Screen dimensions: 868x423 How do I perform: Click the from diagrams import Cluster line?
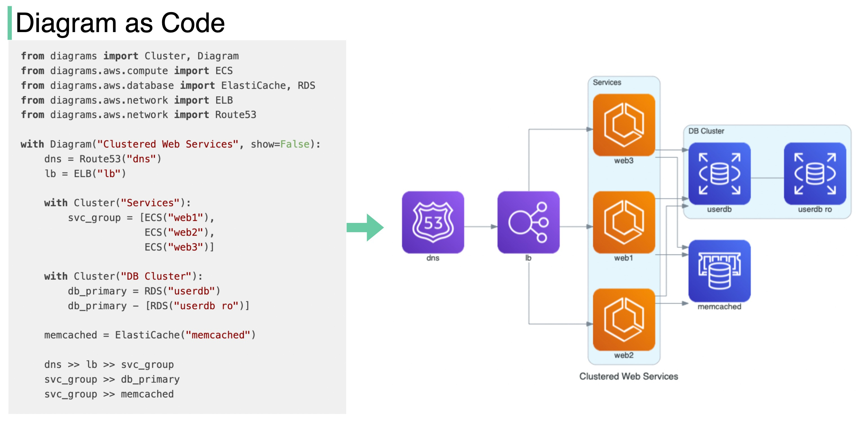coord(130,56)
